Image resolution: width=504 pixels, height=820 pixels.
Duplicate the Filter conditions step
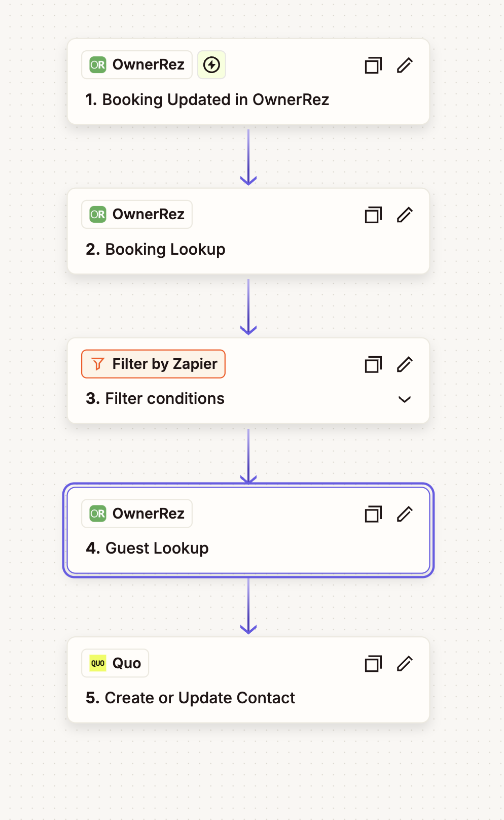(373, 364)
